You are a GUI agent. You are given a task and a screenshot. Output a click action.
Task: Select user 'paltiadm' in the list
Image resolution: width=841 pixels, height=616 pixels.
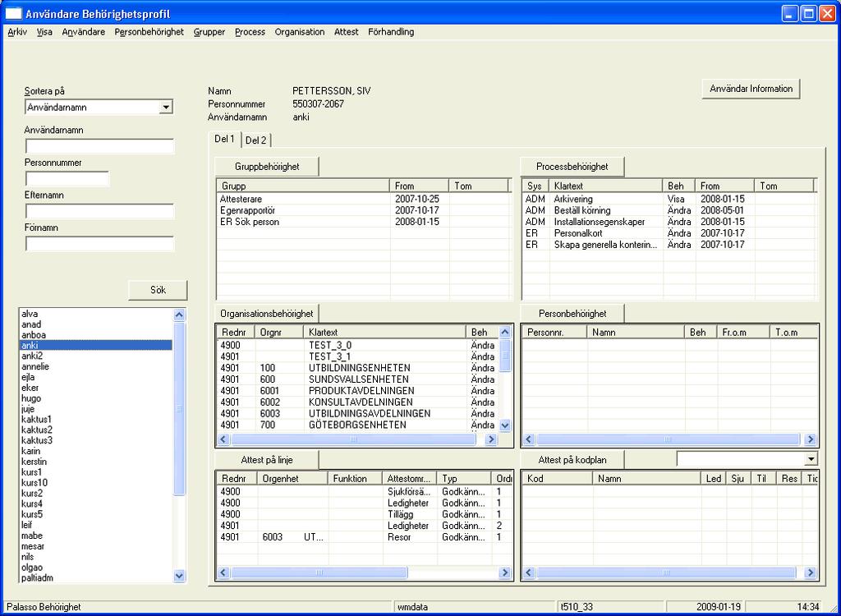[95, 578]
